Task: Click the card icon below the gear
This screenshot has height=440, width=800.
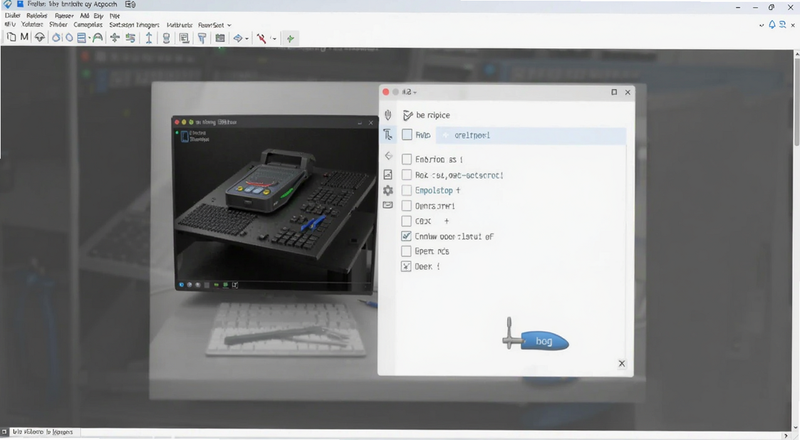Action: pyautogui.click(x=388, y=205)
